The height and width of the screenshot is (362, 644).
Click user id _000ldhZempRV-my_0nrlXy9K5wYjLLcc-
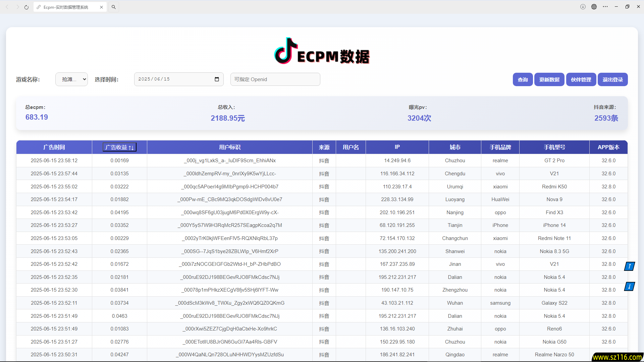point(230,174)
